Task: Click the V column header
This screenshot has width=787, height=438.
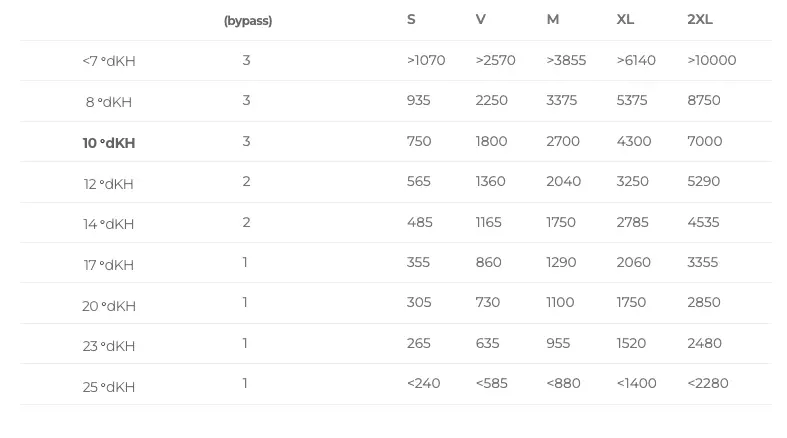Action: click(481, 20)
